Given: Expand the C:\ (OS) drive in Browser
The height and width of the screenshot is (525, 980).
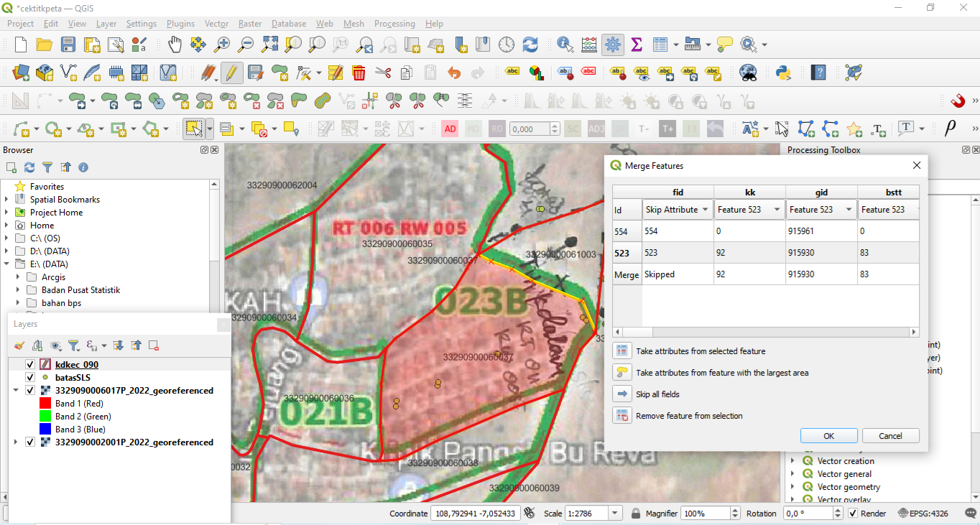Looking at the screenshot, I should click(x=6, y=238).
